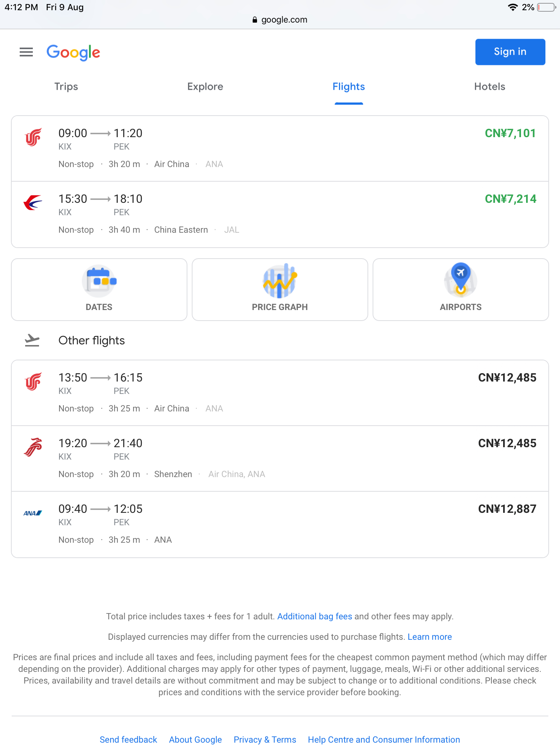Tap the Shenzhen Airlines logo on 19:20 flight
560x747 pixels.
coord(33,447)
